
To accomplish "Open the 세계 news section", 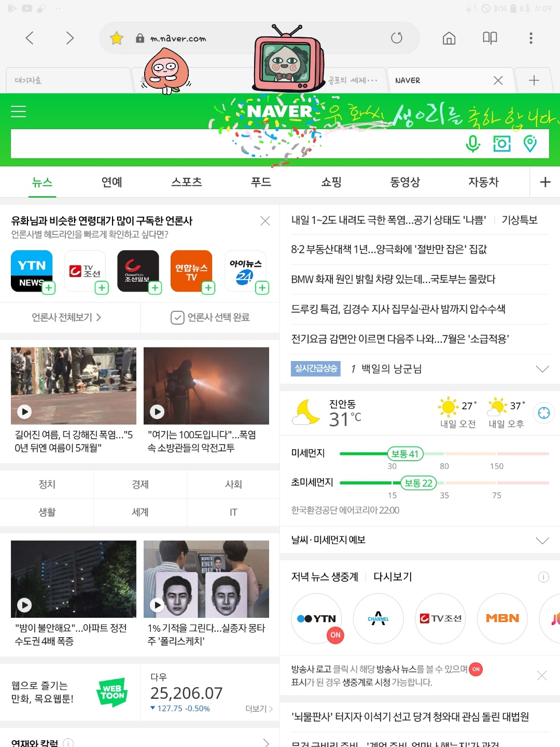I will click(140, 512).
